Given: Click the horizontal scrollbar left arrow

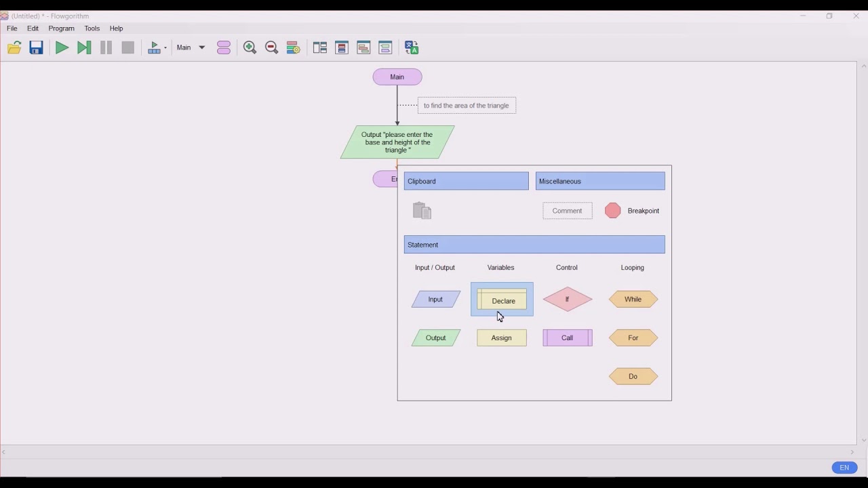Looking at the screenshot, I should tap(4, 452).
